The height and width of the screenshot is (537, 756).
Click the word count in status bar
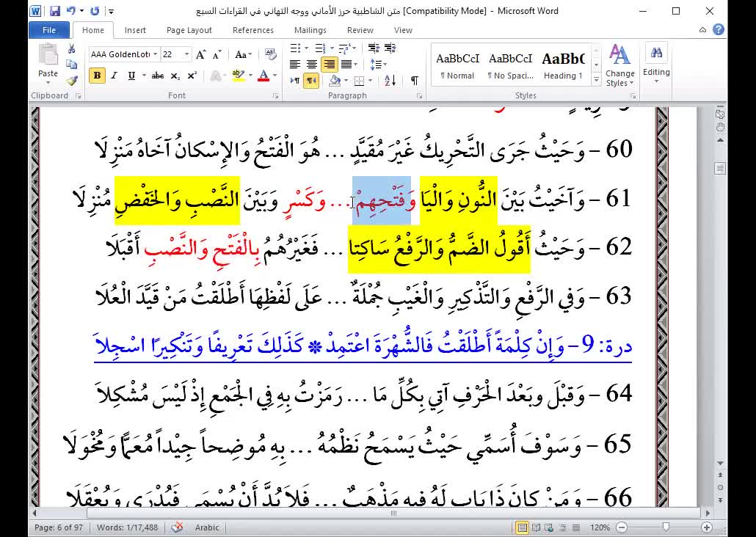(x=128, y=527)
